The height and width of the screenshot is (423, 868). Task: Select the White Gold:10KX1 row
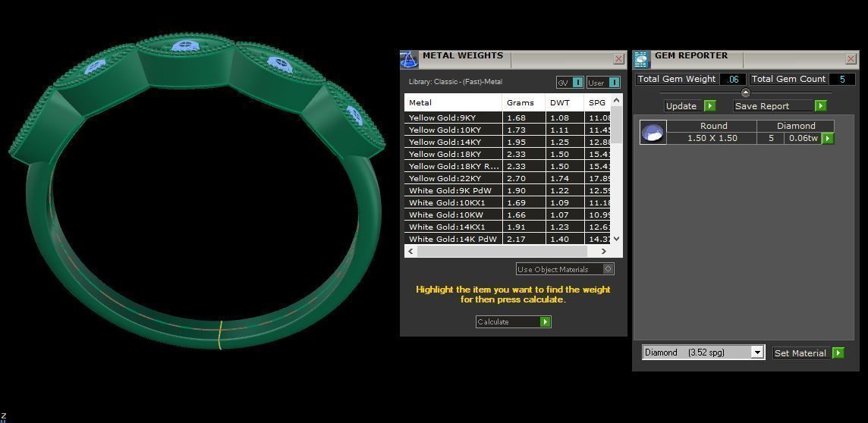[x=508, y=203]
